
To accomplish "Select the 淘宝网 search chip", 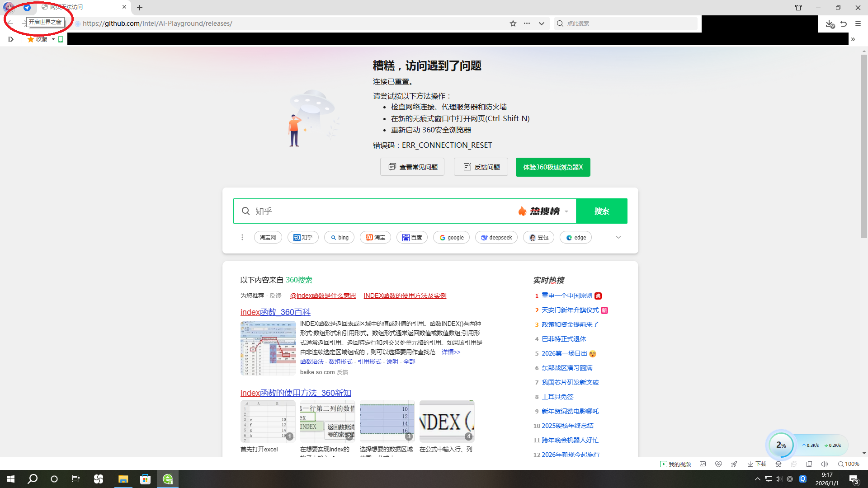I will 268,237.
